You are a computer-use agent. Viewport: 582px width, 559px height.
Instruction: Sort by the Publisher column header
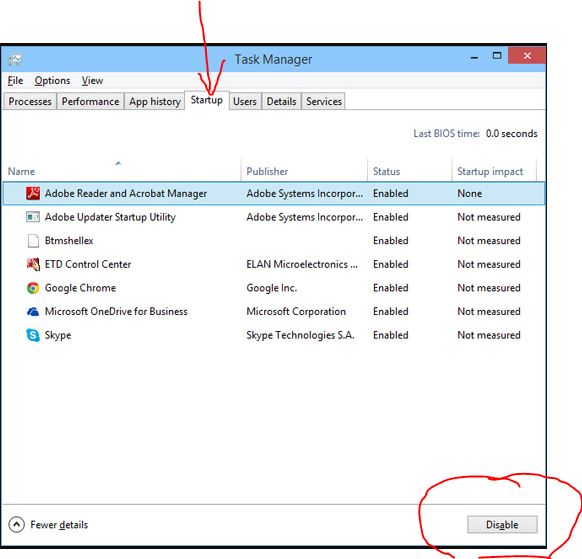(304, 171)
